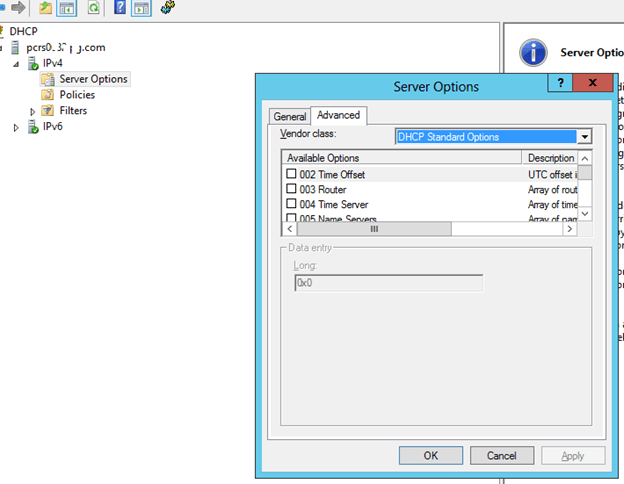The image size is (624, 484).
Task: Tick the 004 Time Server checkbox
Action: point(292,204)
